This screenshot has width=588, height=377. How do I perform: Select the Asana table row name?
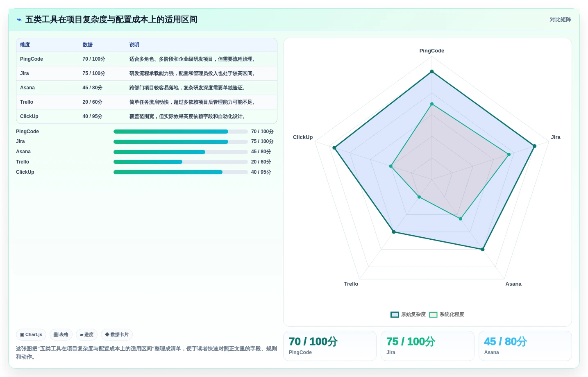pos(27,88)
